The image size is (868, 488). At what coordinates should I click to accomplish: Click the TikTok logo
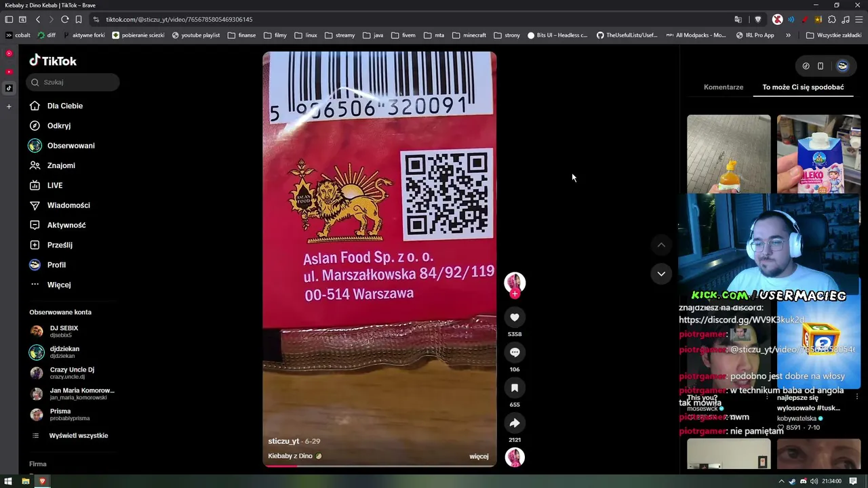(x=53, y=61)
